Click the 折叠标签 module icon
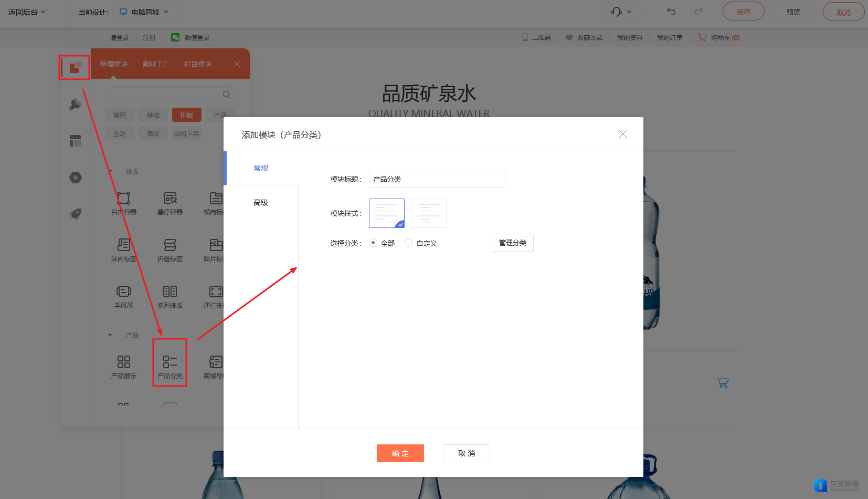Image resolution: width=868 pixels, height=499 pixels. point(170,245)
